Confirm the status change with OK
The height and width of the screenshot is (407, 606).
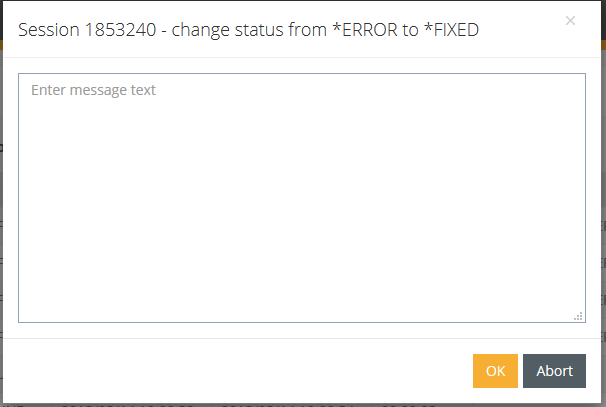pos(495,371)
